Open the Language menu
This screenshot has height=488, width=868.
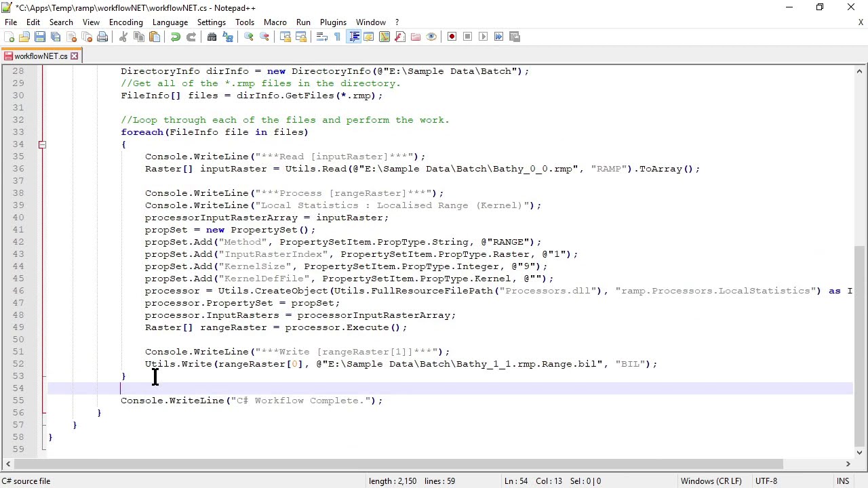pyautogui.click(x=170, y=22)
